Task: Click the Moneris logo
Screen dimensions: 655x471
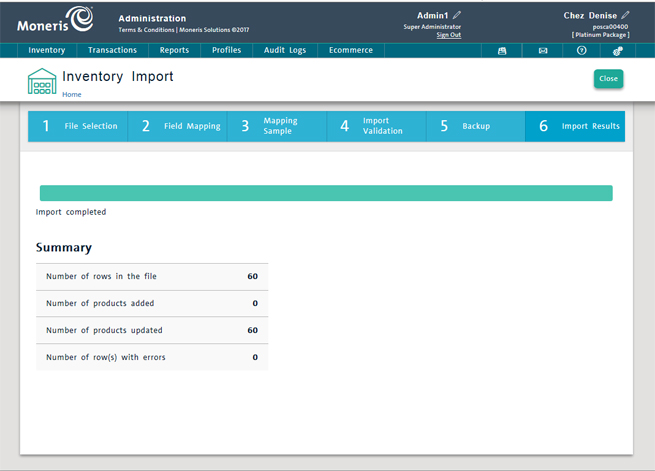Action: coord(55,19)
